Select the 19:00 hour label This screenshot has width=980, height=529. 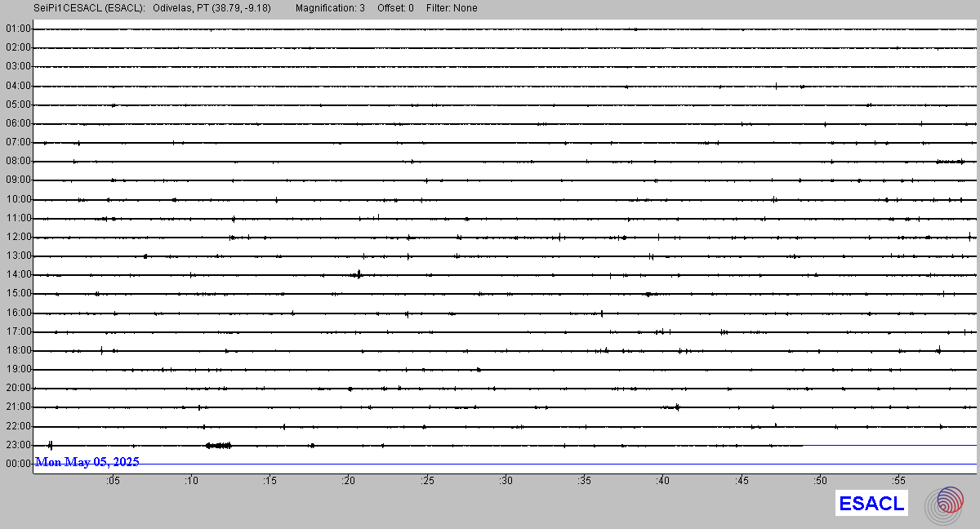click(x=18, y=369)
